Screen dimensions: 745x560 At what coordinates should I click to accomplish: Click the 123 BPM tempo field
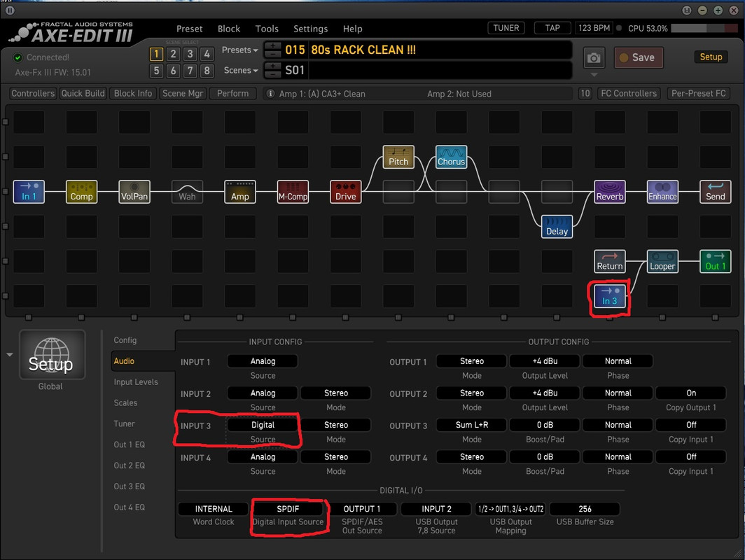(x=594, y=28)
